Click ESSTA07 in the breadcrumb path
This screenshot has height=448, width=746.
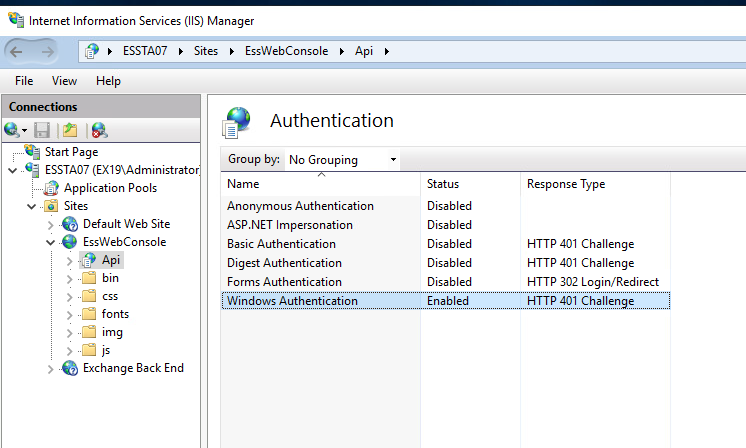point(145,51)
